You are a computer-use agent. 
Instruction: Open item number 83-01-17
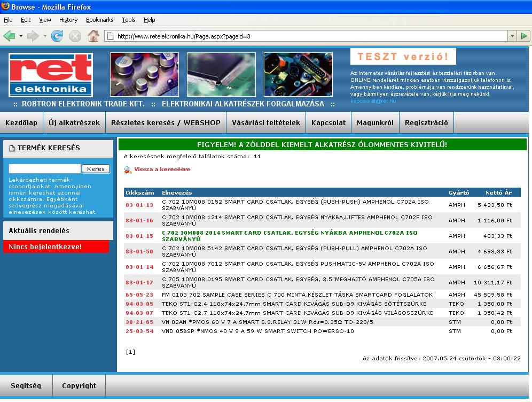click(139, 282)
